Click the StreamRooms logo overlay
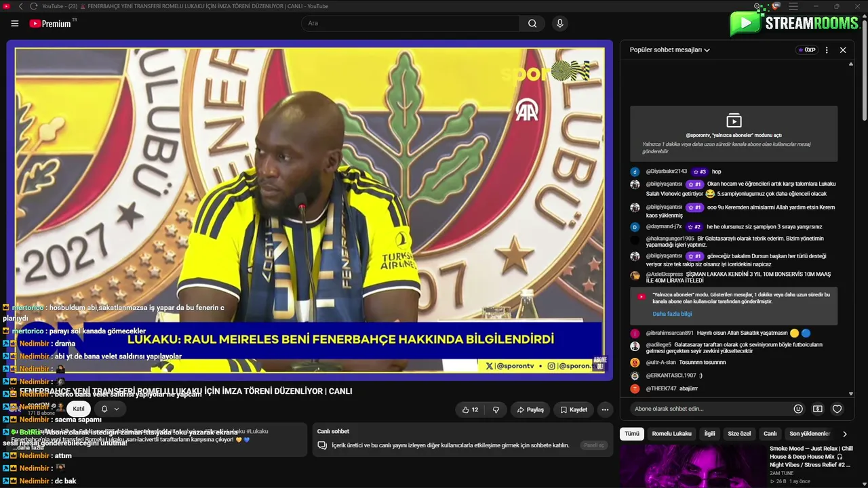Screen dimensions: 868x488 pos(795,22)
